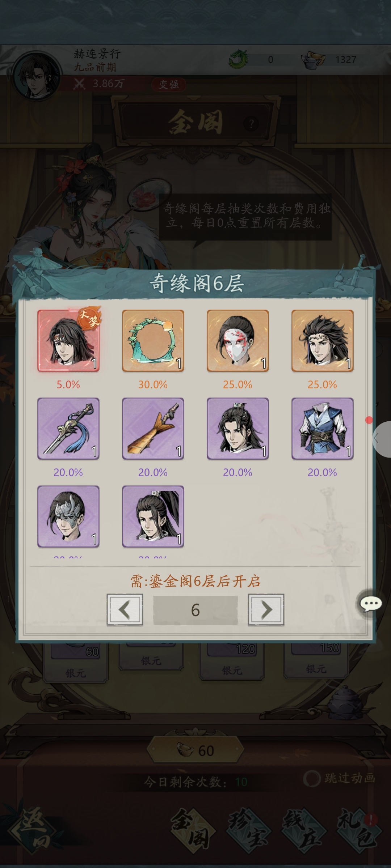Select the grand prize hairstyle reward
391x868 pixels.
pos(68,340)
